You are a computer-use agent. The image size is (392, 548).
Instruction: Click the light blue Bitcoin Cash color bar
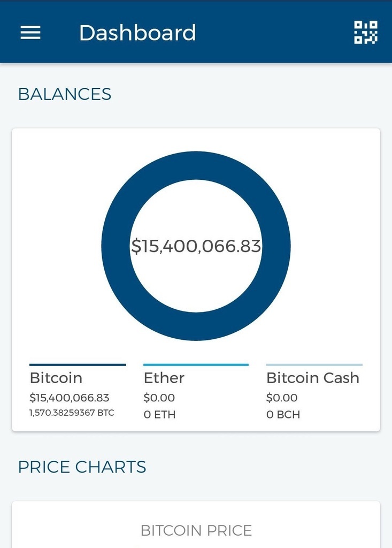(314, 365)
